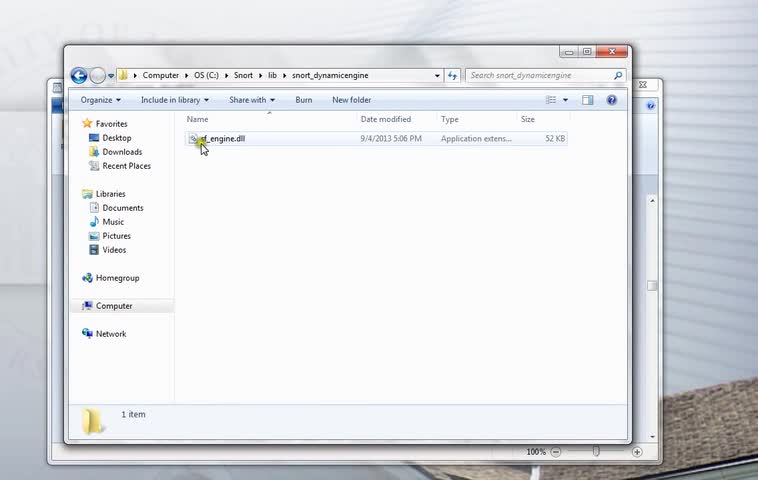The height and width of the screenshot is (480, 758).
Task: Open the Pictures library
Action: point(117,236)
